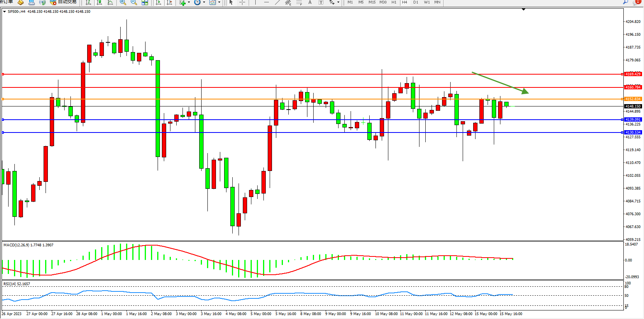
Task: Click the green arrow on the chart
Action: [500, 83]
